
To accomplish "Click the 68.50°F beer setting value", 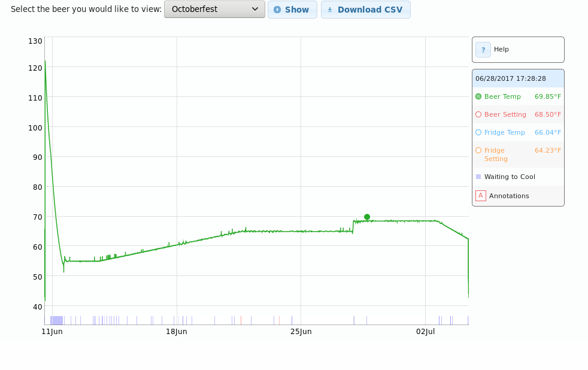I will click(548, 115).
